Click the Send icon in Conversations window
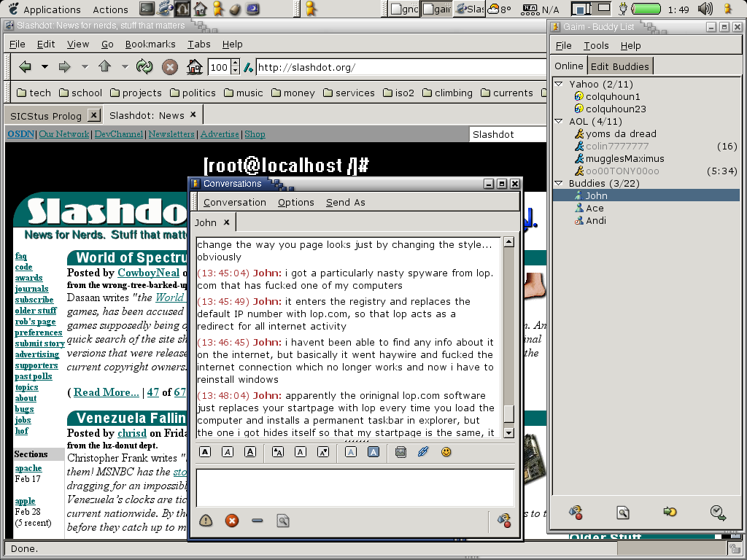 click(504, 521)
